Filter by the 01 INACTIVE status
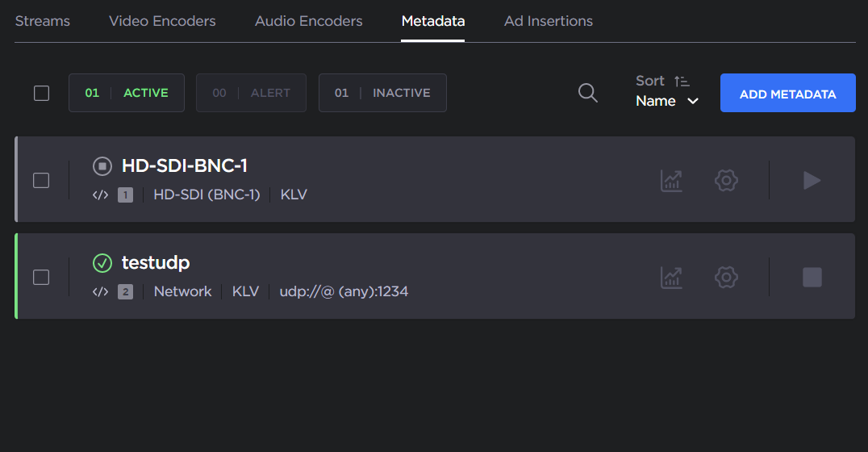 [382, 93]
